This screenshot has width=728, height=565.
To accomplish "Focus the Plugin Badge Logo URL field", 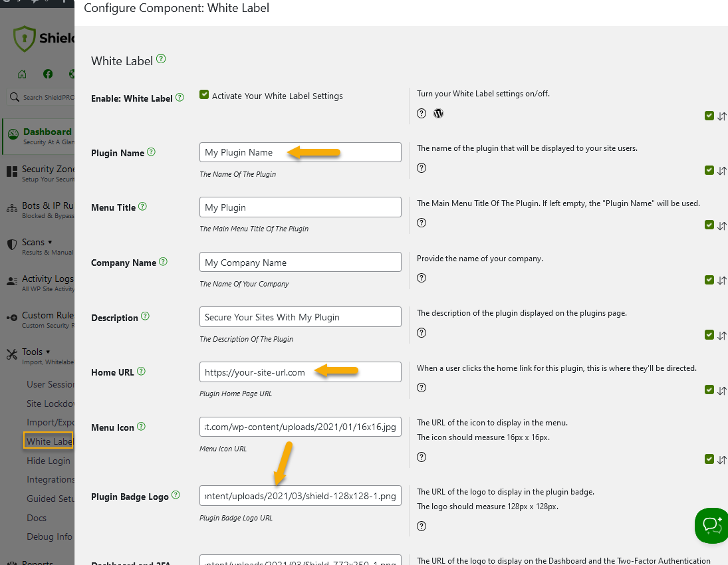I will 300,495.
